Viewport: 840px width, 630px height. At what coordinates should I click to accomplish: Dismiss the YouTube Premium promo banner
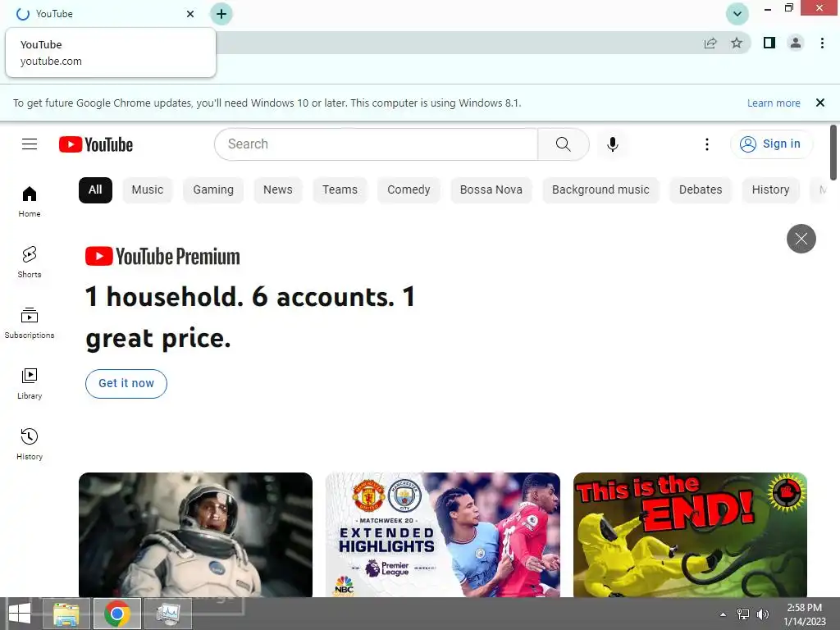pyautogui.click(x=801, y=239)
